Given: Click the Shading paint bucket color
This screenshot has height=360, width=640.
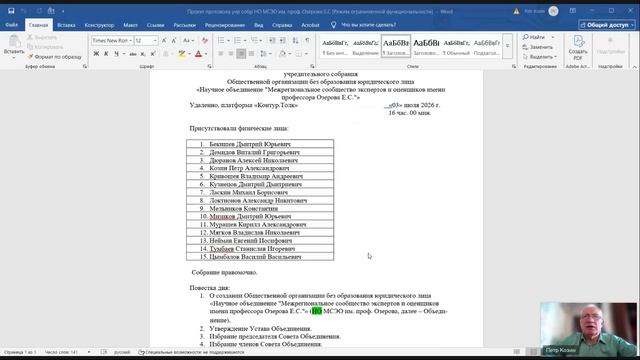Looking at the screenshot, I should coord(282,54).
